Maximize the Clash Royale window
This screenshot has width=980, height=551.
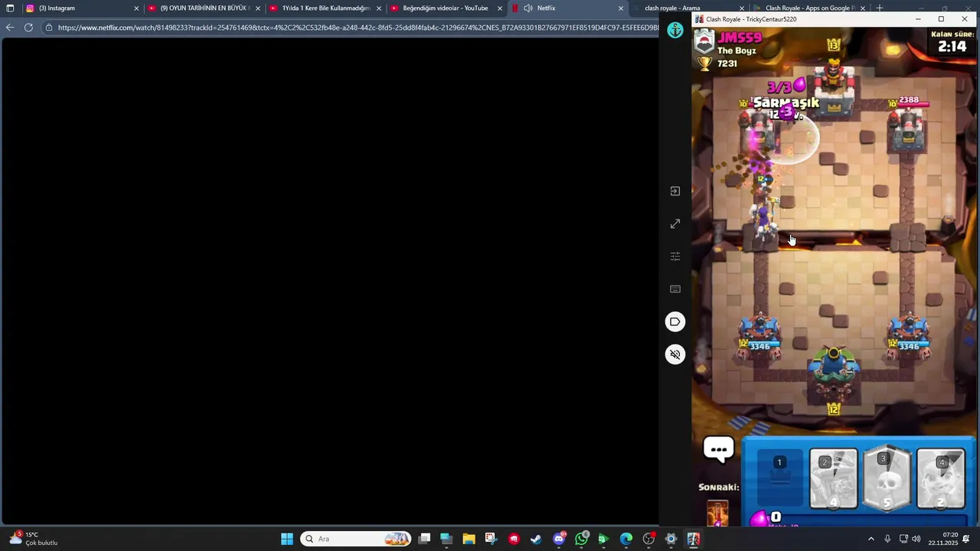click(941, 19)
